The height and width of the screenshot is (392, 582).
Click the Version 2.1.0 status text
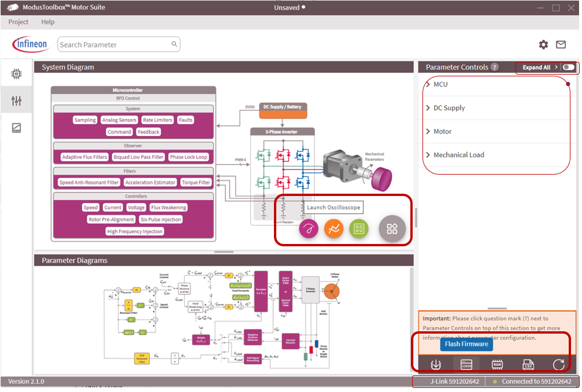click(x=26, y=382)
